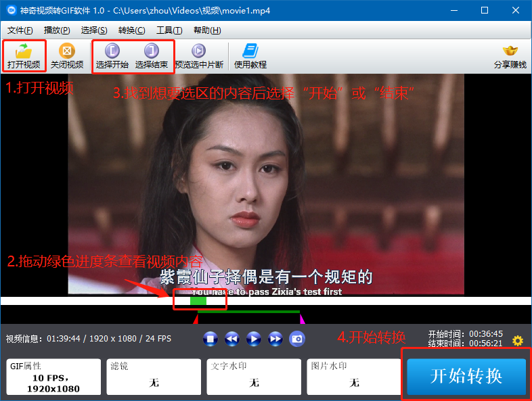The width and height of the screenshot is (532, 401).
Task: Click the video preview frame
Action: click(266, 185)
